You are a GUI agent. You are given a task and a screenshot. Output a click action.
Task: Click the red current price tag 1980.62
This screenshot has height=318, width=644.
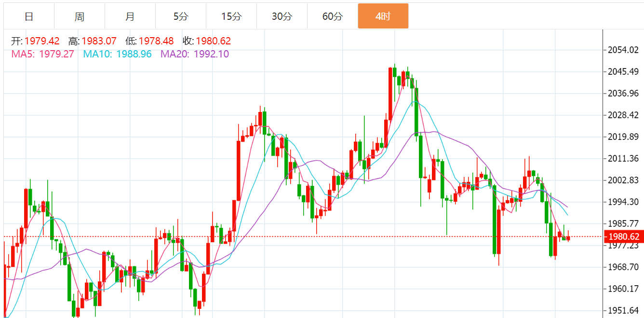tap(624, 236)
